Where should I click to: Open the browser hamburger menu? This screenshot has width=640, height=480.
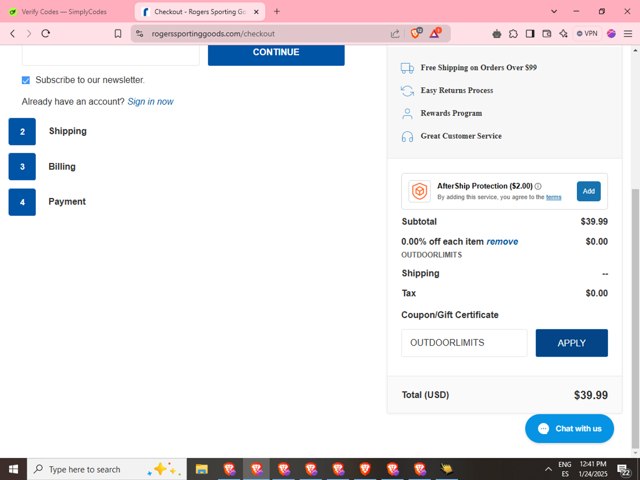[628, 34]
